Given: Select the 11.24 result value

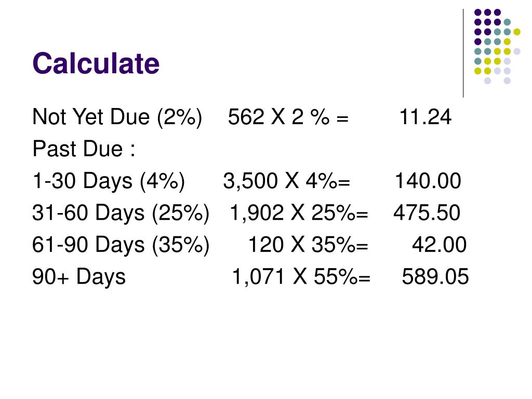Looking at the screenshot, I should [425, 117].
